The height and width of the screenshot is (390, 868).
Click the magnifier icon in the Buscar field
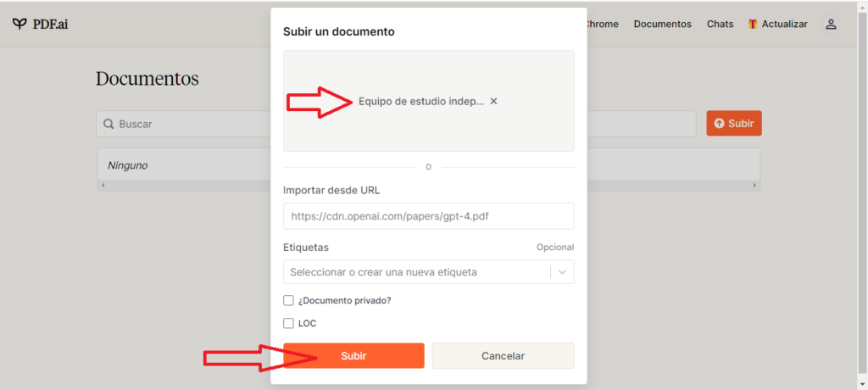pos(108,124)
